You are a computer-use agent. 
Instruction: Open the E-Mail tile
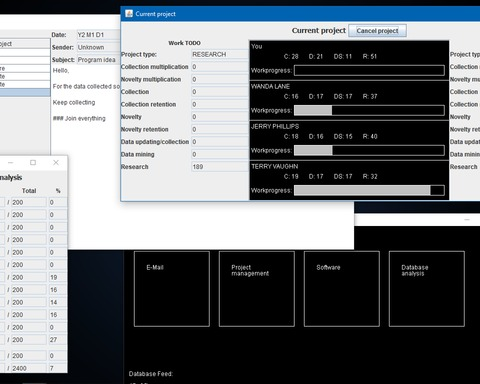point(172,289)
